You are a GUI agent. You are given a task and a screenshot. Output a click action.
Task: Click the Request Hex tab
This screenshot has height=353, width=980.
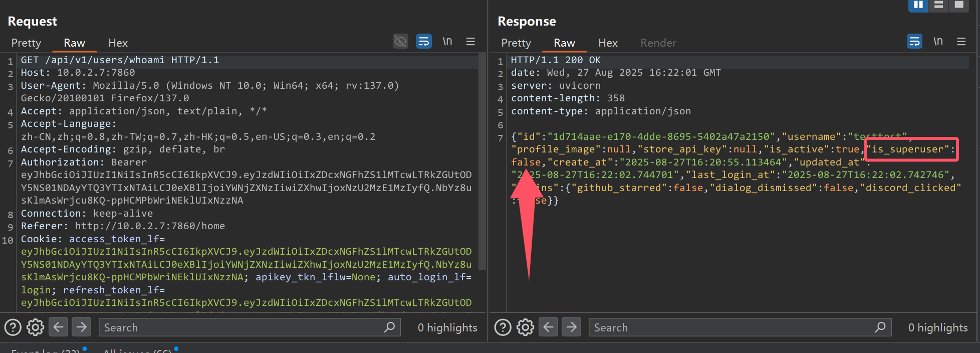click(118, 43)
